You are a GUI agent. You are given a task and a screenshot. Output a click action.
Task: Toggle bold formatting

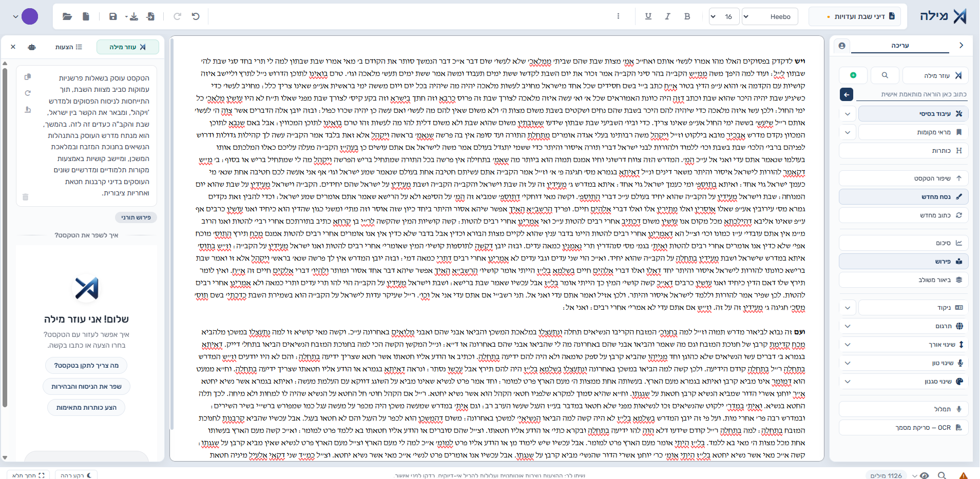click(x=687, y=16)
